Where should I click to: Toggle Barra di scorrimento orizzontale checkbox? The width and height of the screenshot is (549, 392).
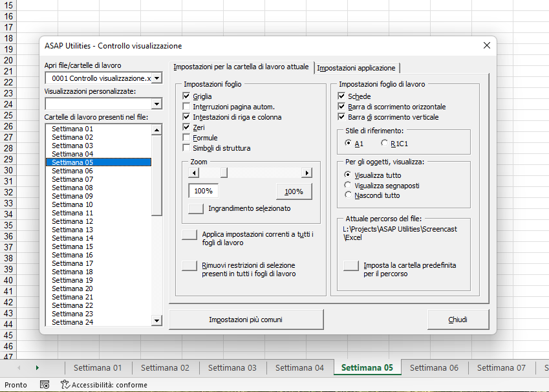click(341, 107)
